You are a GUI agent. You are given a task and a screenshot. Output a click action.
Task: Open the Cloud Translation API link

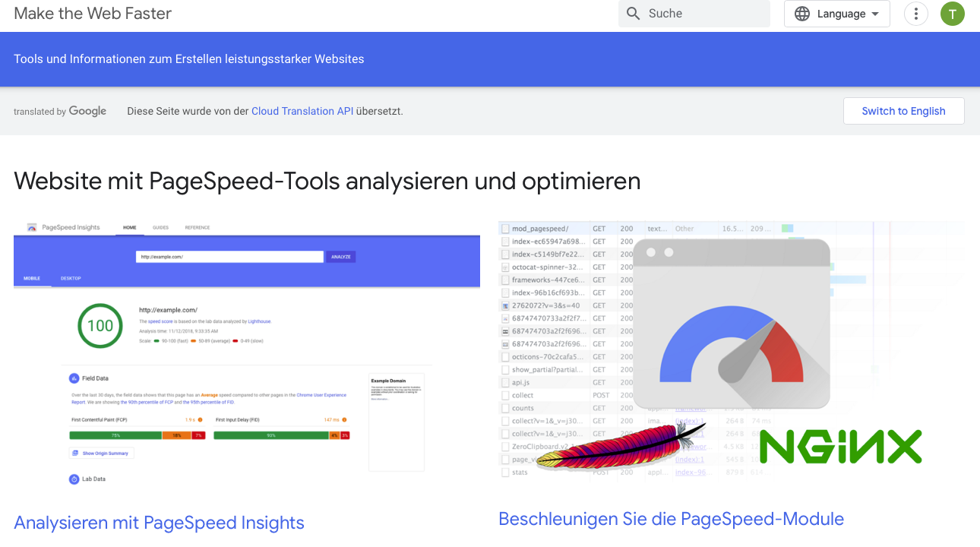click(x=303, y=111)
